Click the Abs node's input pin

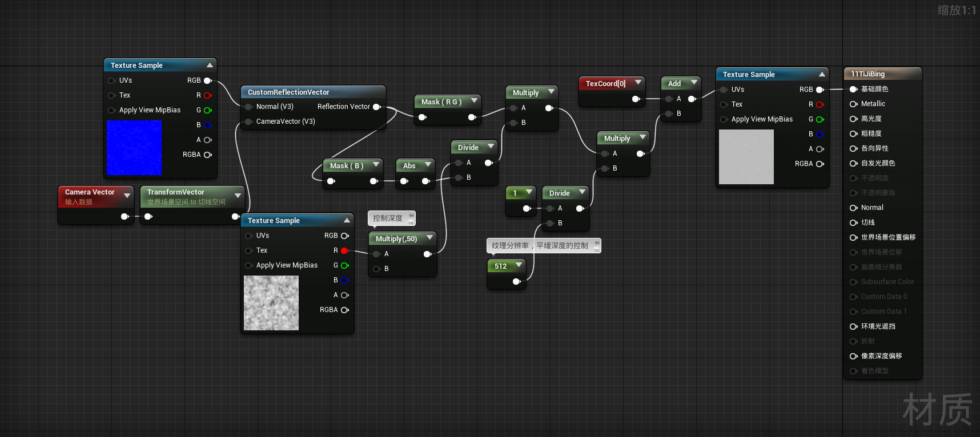[x=404, y=181]
